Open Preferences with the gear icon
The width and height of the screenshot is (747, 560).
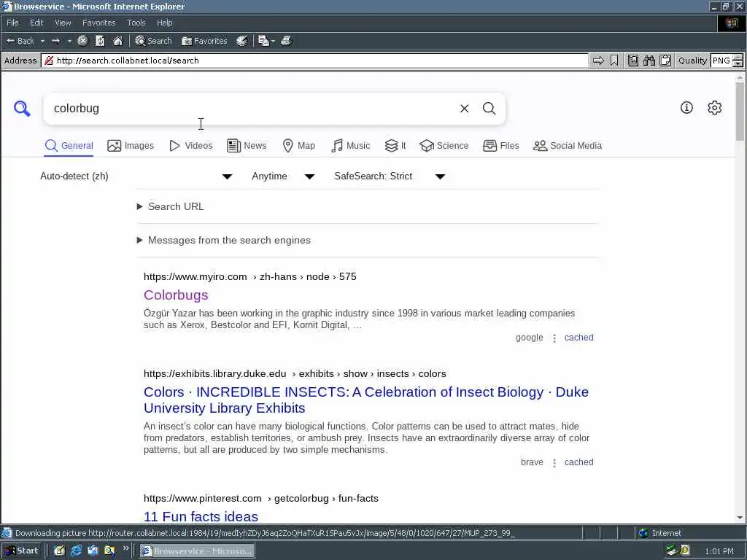[715, 108]
